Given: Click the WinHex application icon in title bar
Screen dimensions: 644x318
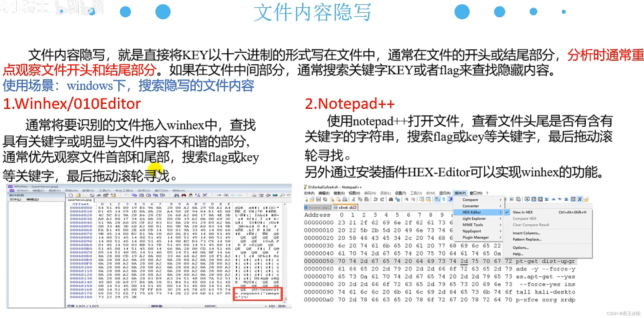Looking at the screenshot, I should click(10, 186).
